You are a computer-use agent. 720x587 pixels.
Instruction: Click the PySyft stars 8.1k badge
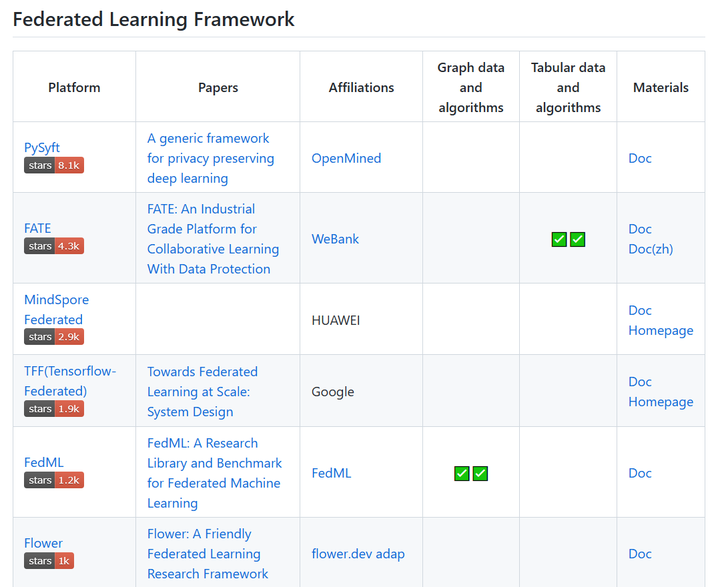54,165
